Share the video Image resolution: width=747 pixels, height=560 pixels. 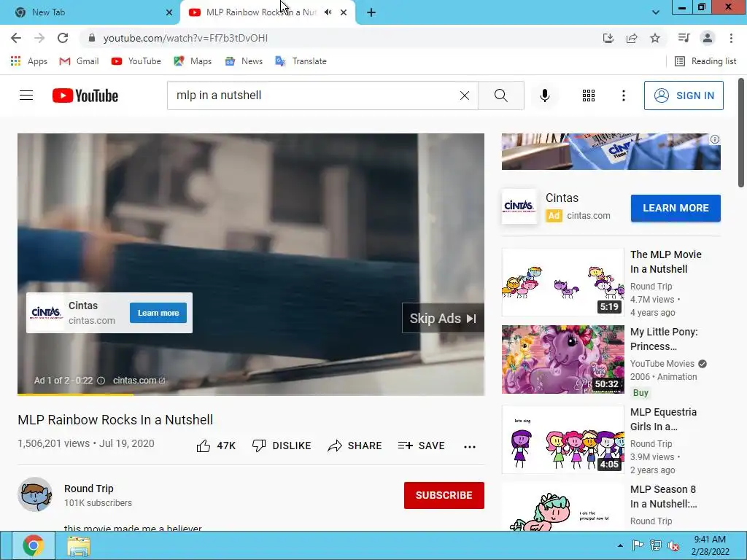coord(355,446)
